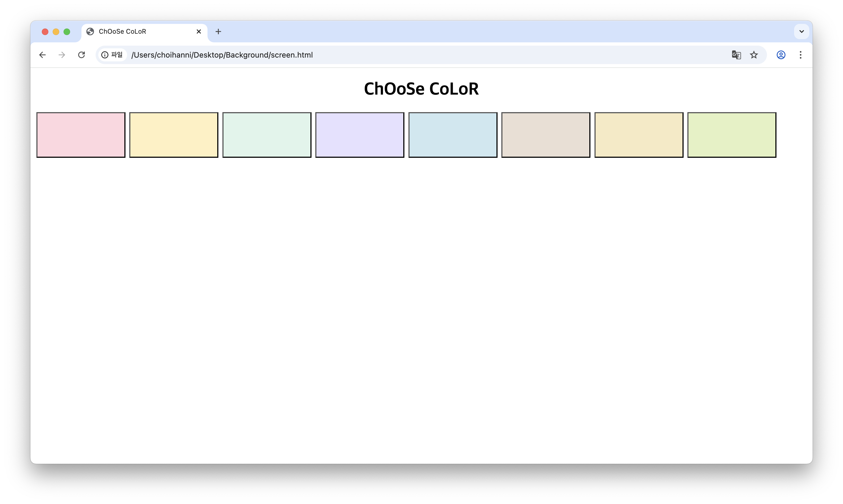This screenshot has width=843, height=504.
Task: Select the beige gray color box
Action: click(546, 135)
